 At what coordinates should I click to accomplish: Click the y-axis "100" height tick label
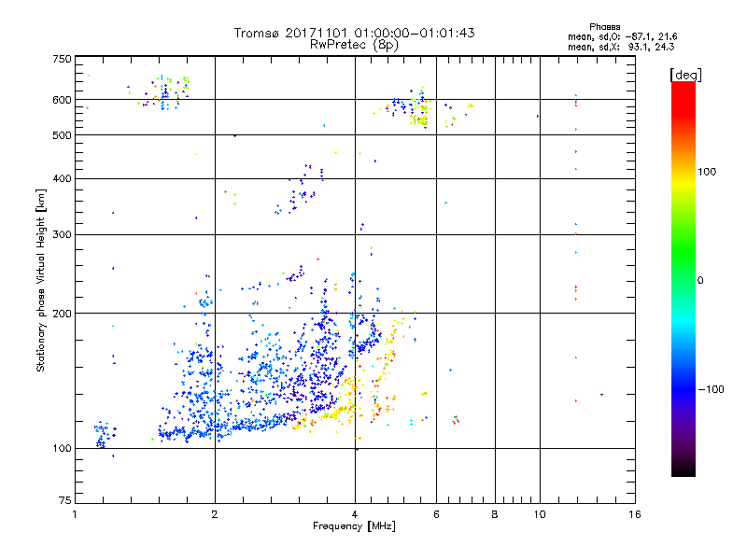pyautogui.click(x=62, y=448)
